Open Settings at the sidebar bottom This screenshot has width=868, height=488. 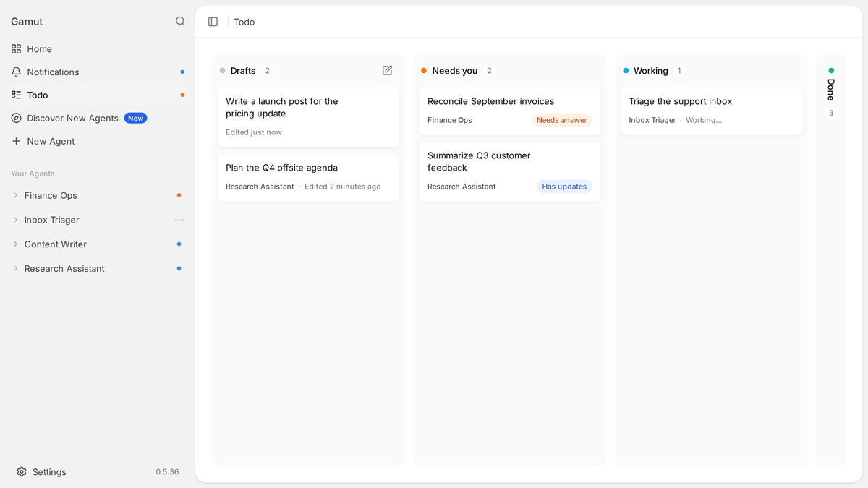click(98, 472)
